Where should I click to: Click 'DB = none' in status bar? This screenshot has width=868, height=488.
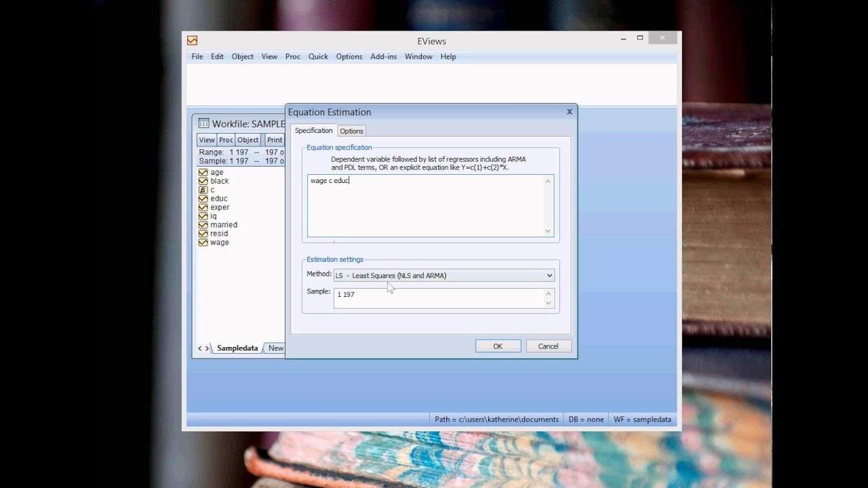(586, 420)
